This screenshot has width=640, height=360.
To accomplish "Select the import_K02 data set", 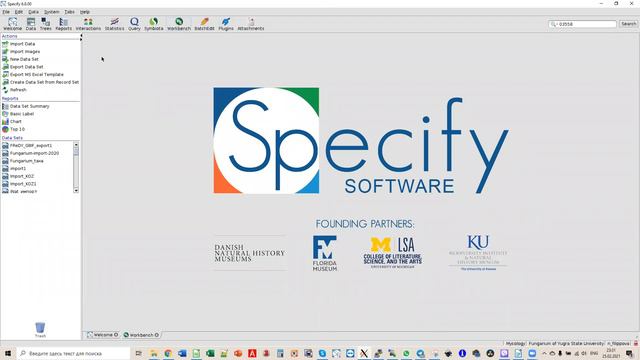I will click(18, 176).
